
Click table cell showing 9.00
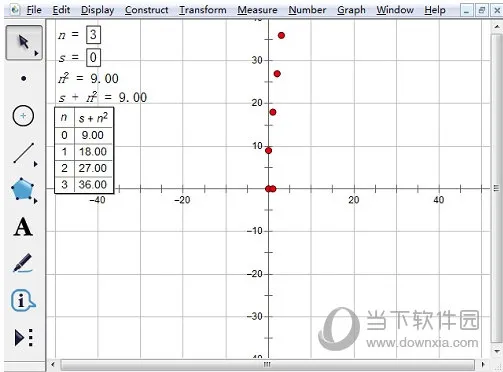94,135
